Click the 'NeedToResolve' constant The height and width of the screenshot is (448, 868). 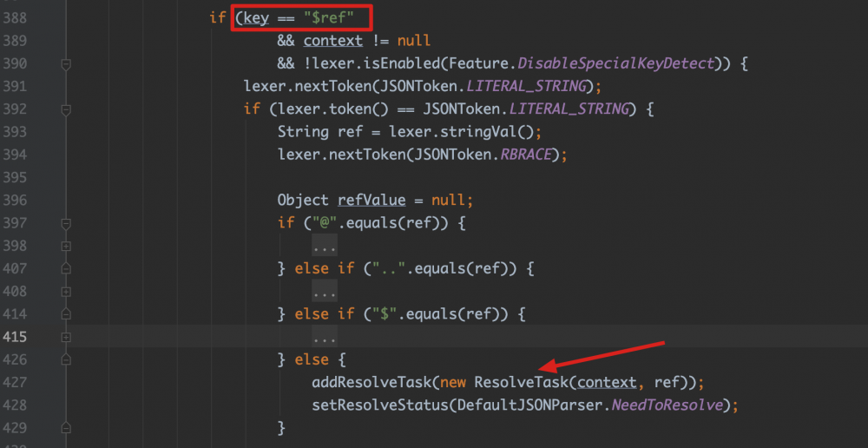667,405
